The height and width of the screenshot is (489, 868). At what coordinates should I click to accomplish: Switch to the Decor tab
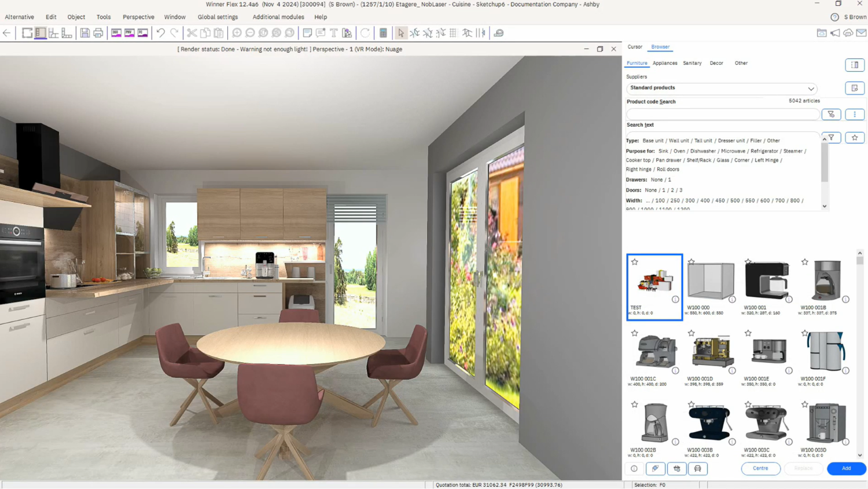(x=716, y=63)
